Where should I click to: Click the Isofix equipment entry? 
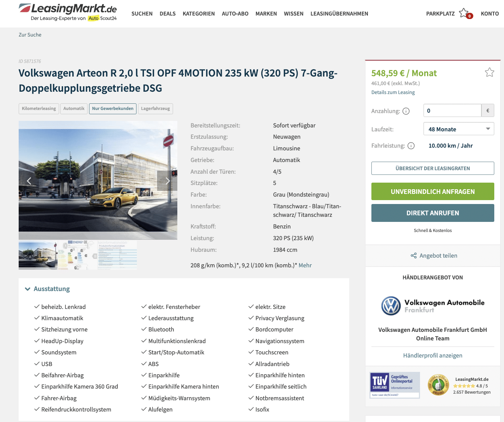coord(262,410)
